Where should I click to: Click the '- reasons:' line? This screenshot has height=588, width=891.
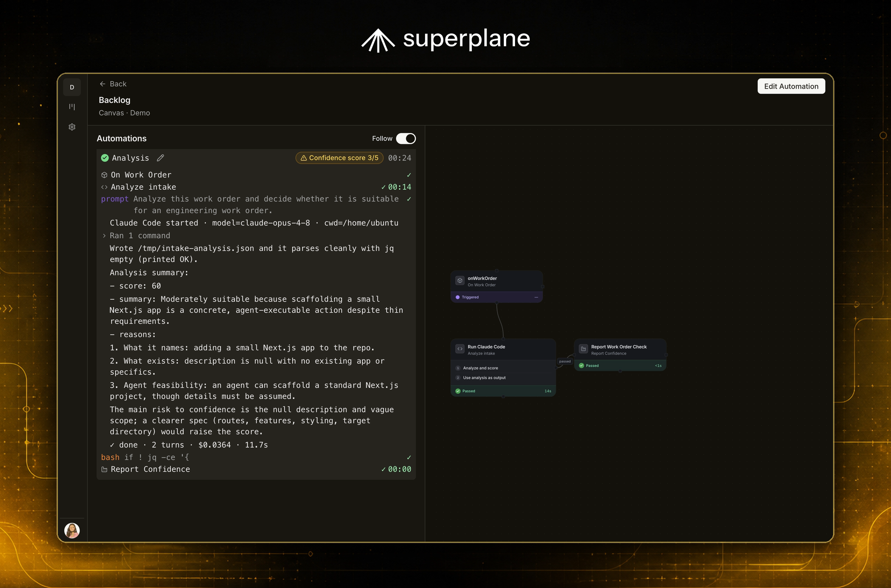(133, 335)
